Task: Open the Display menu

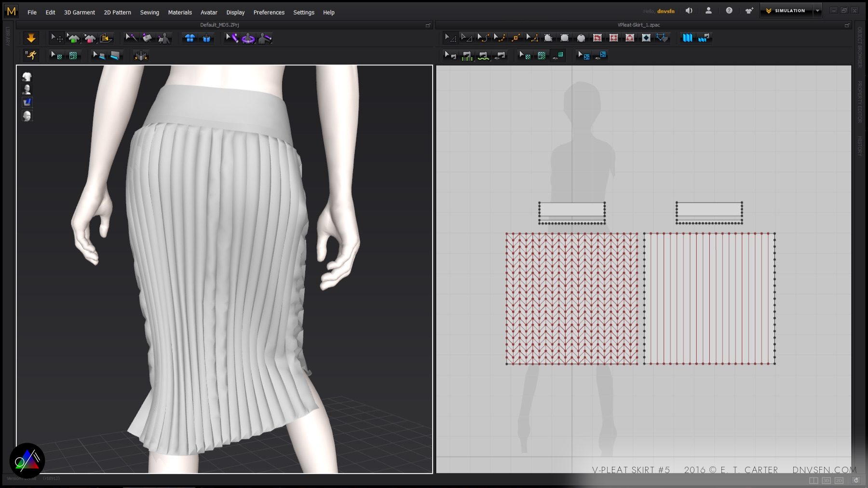Action: [235, 13]
